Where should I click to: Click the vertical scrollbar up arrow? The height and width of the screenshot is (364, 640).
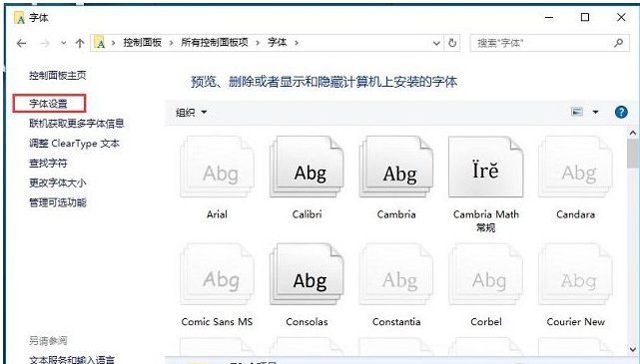633,133
